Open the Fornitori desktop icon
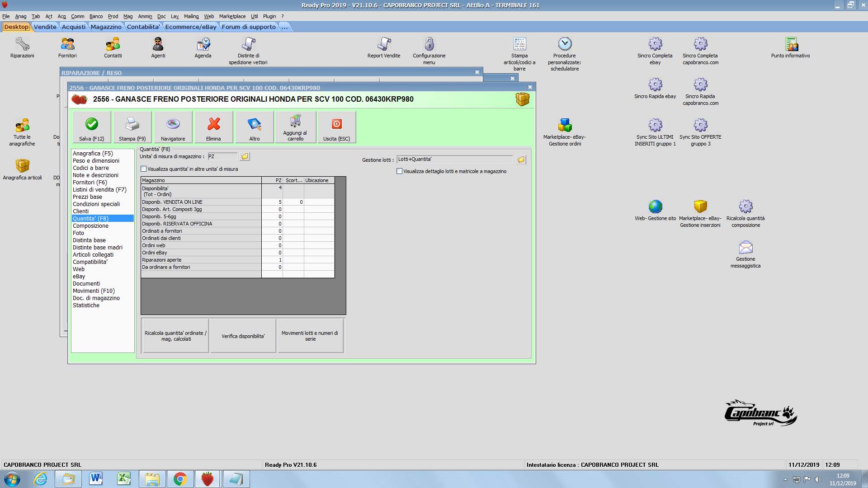The width and height of the screenshot is (868, 488). (x=67, y=47)
